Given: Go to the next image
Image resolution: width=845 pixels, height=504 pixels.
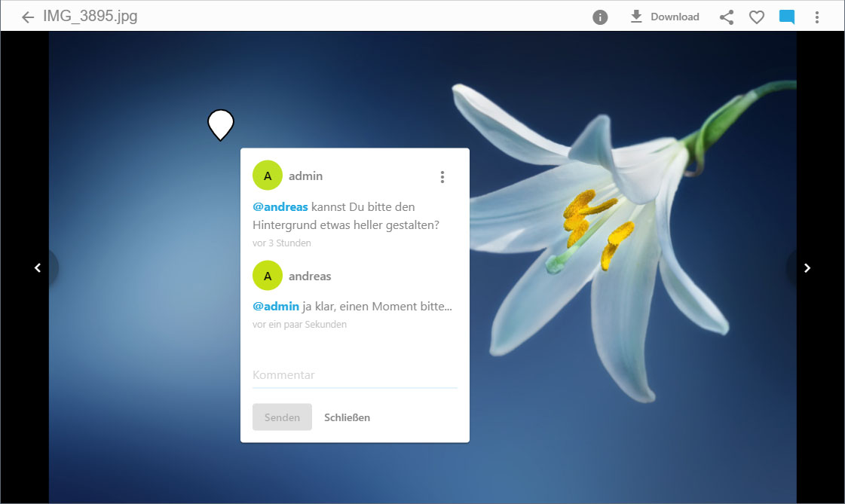Looking at the screenshot, I should 807,267.
